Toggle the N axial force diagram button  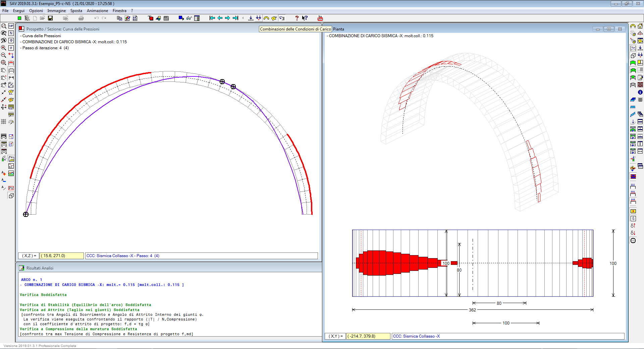click(x=11, y=33)
